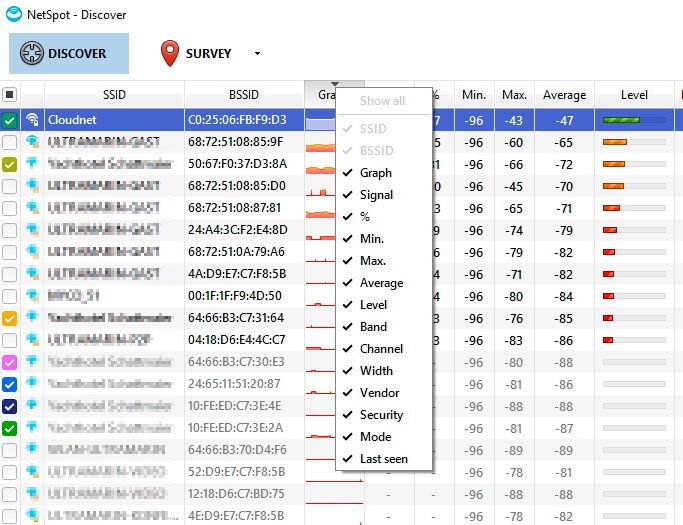Sort by the SSID column header
The width and height of the screenshot is (683, 525).
click(x=114, y=95)
